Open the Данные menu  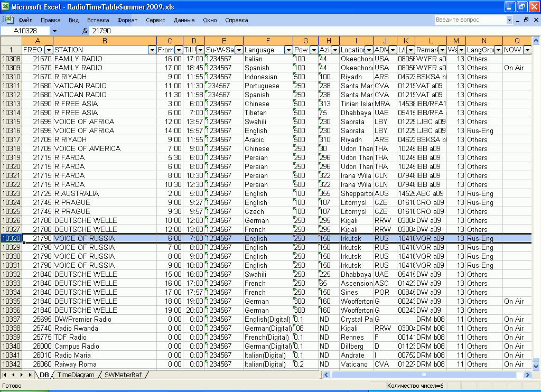point(184,20)
